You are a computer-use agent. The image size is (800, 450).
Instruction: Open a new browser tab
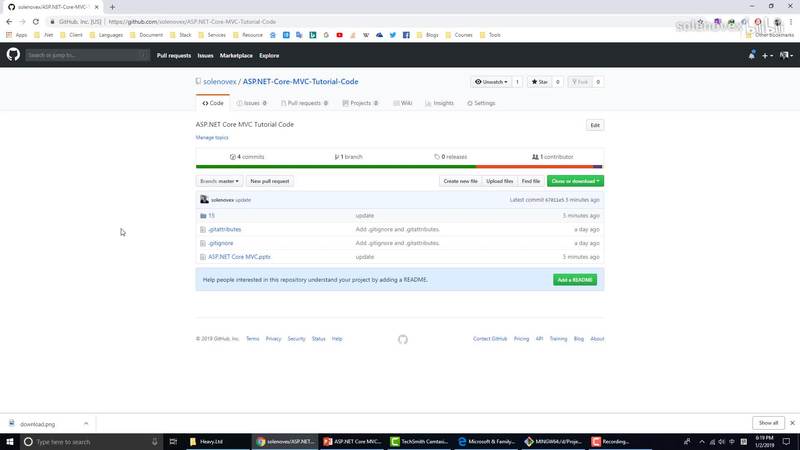tap(112, 7)
